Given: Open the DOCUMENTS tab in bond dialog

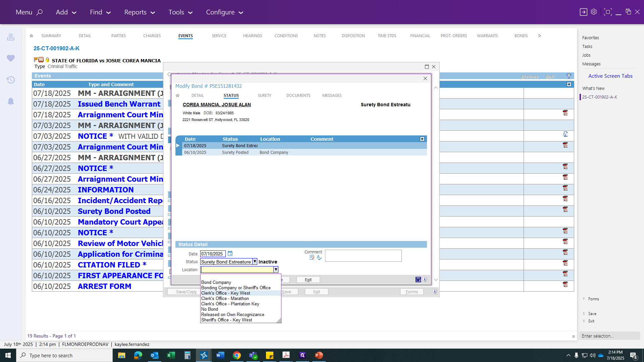Looking at the screenshot, I should 298,96.
